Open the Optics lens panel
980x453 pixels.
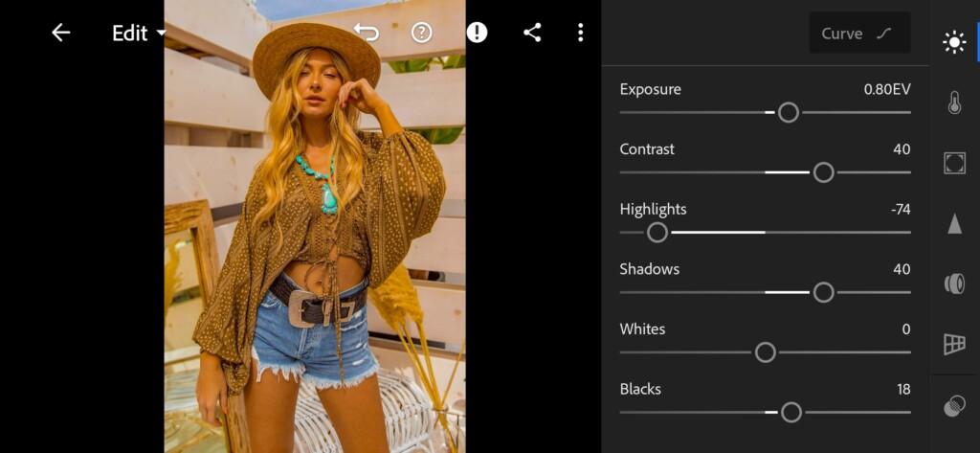tap(954, 283)
